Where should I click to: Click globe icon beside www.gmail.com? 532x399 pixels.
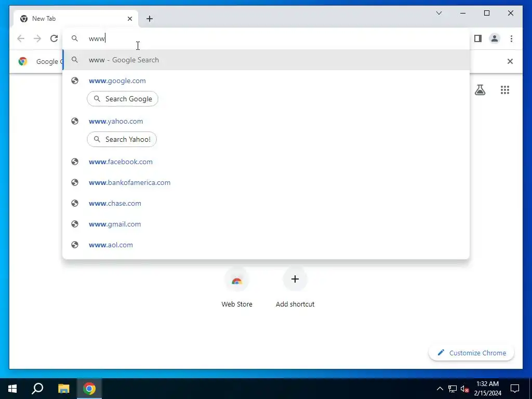[75, 224]
